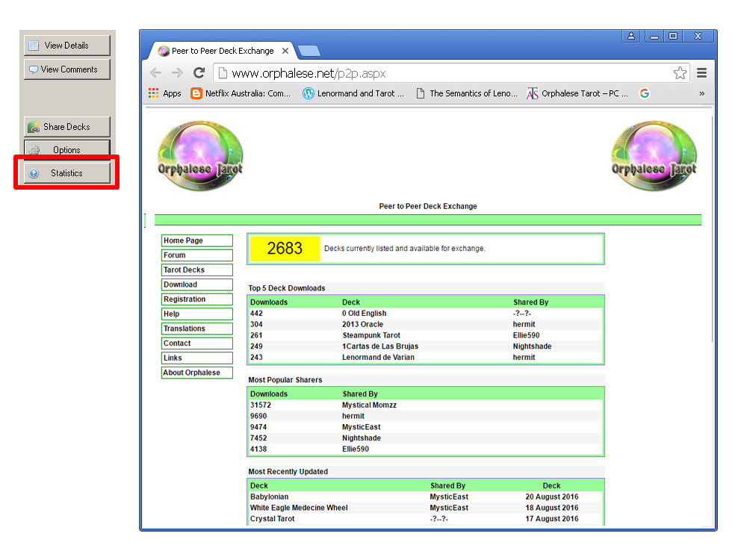747x560 pixels.
Task: Click Mystical Momzz in Most Popular Sharers
Action: 369,405
